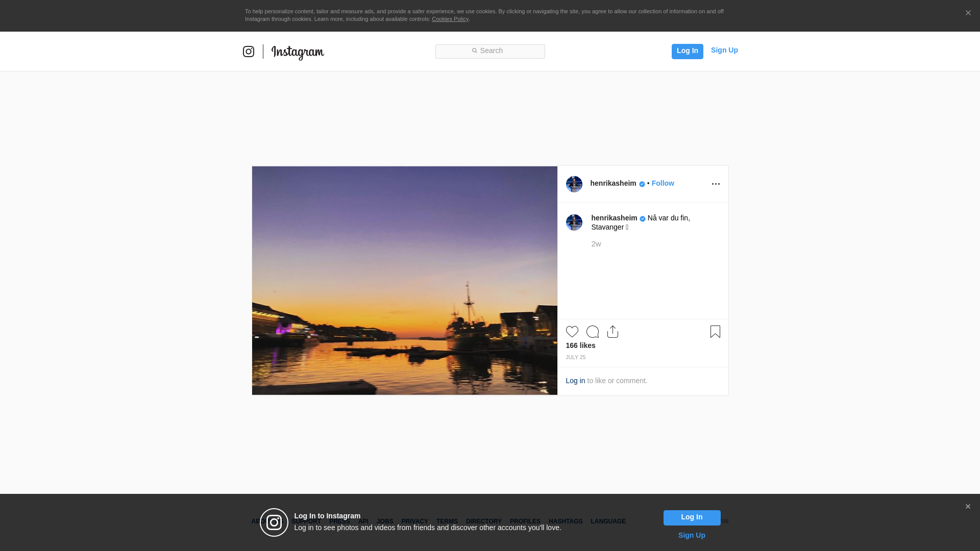Open the header Sign Up link
This screenshot has height=551, width=980.
coord(724,50)
